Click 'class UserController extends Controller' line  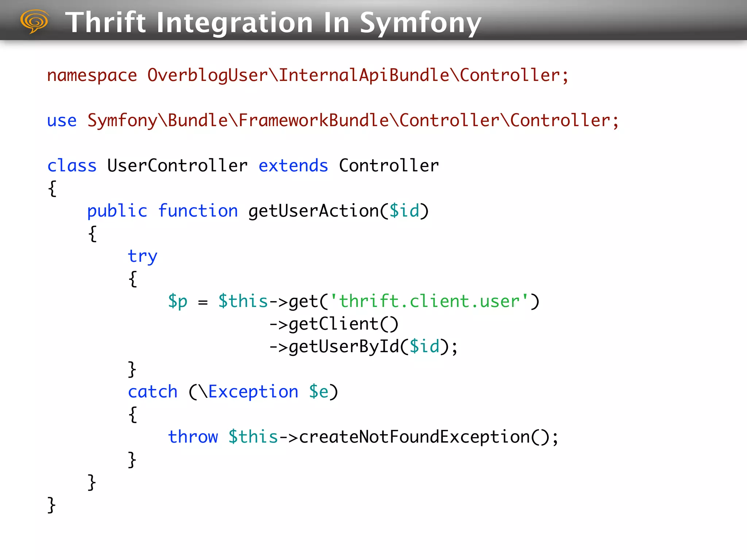243,166
